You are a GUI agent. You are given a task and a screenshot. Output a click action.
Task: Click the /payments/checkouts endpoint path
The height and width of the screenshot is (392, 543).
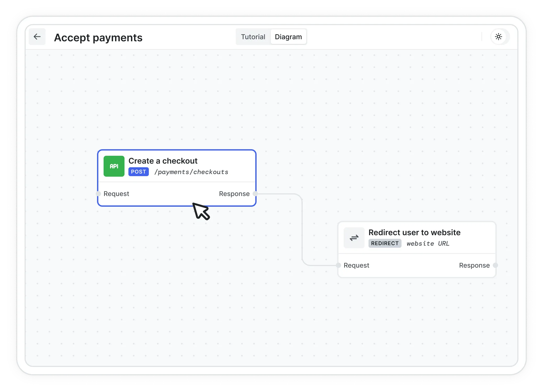[191, 172]
